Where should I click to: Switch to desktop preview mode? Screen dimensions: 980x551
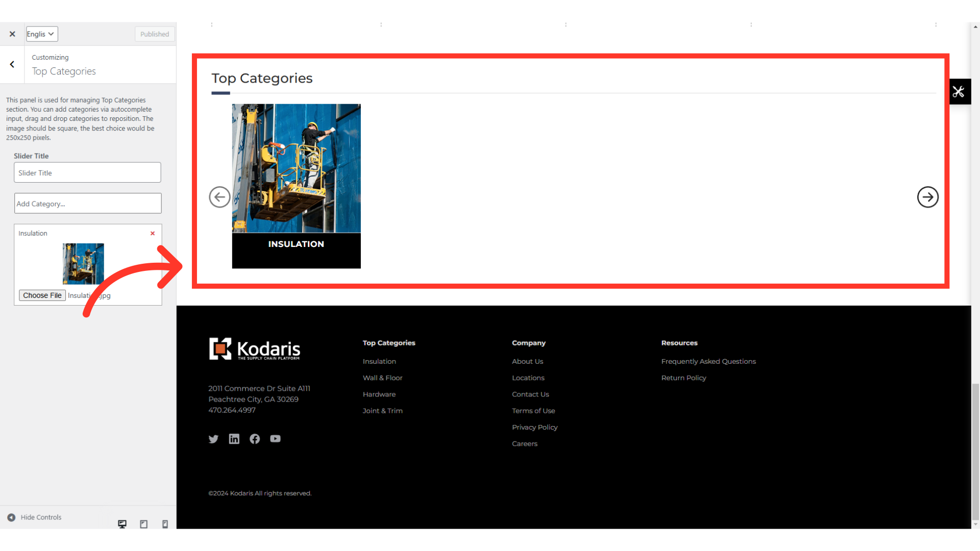[x=122, y=524]
